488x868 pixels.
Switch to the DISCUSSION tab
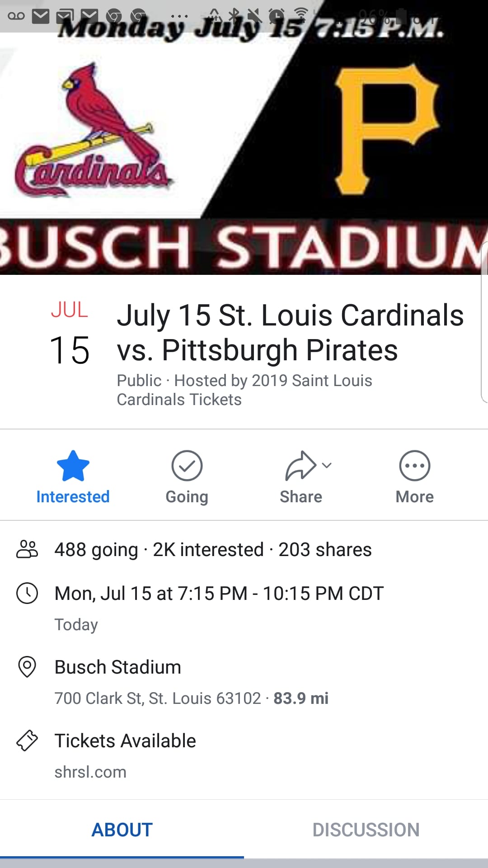[x=366, y=830]
